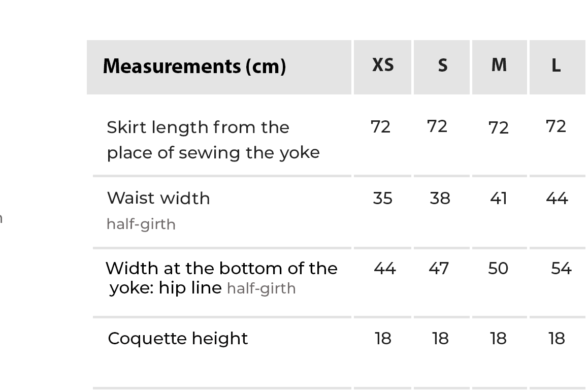The width and height of the screenshot is (588, 392).
Task: Click the L waist width value 44
Action: pos(557,198)
